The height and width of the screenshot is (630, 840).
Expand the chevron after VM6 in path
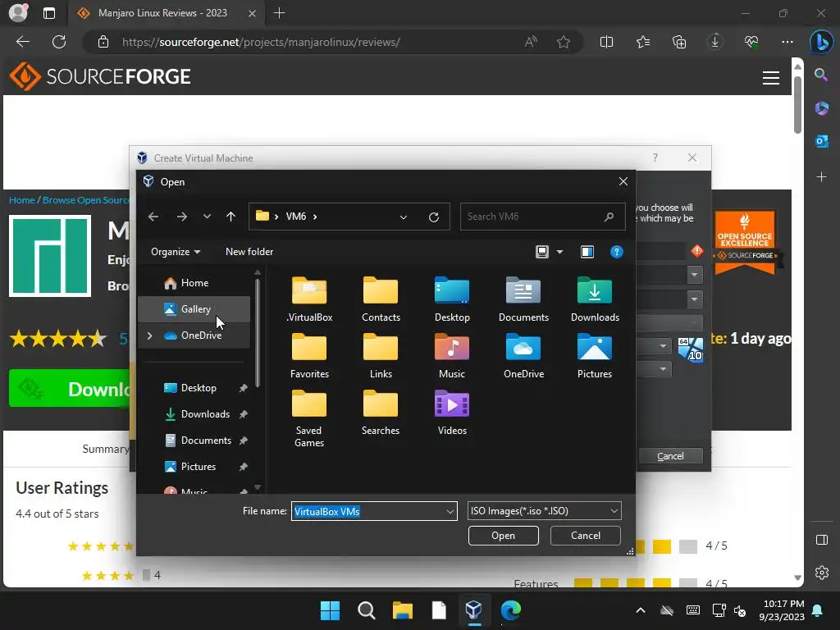point(315,217)
